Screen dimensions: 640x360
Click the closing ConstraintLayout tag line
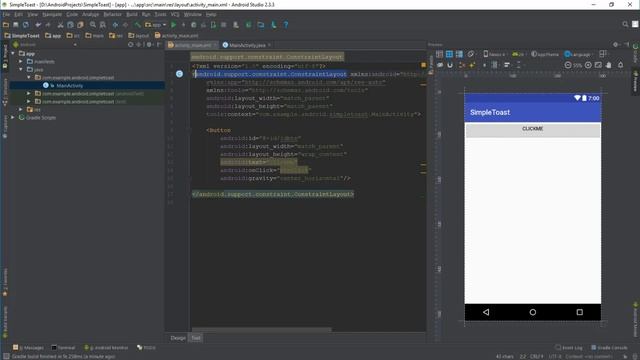[273, 194]
